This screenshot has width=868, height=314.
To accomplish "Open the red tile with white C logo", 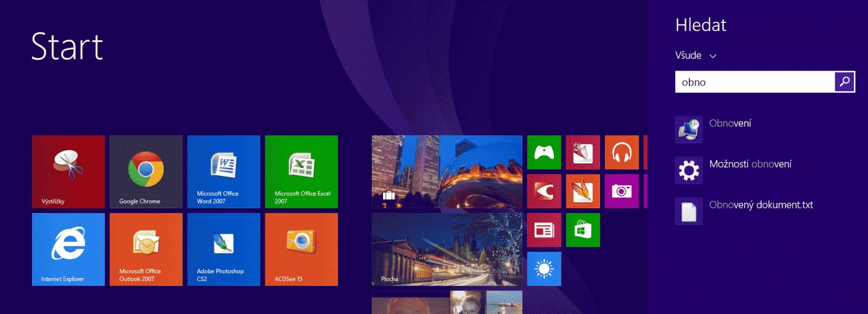I will (544, 191).
